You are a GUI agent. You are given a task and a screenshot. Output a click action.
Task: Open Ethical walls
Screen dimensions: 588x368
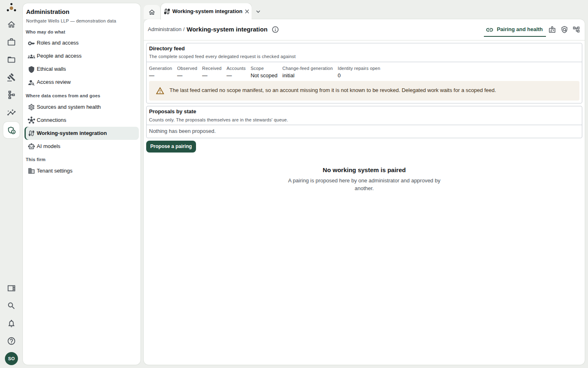pos(82,69)
